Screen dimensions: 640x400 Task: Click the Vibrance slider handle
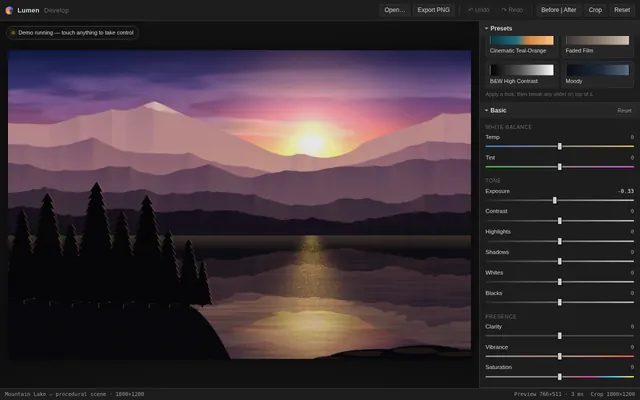[x=560, y=356]
